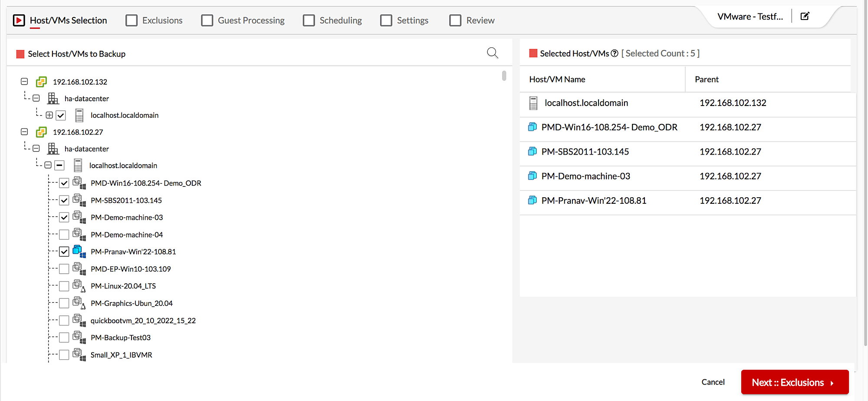Expand localhost.localdomain under 192.168.102.132
The image size is (868, 401).
(49, 115)
